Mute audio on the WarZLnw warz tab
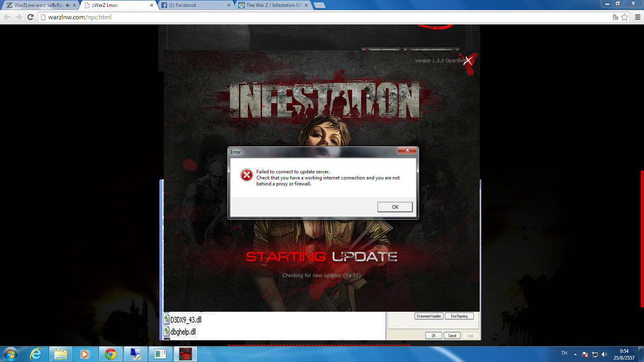 pos(68,5)
